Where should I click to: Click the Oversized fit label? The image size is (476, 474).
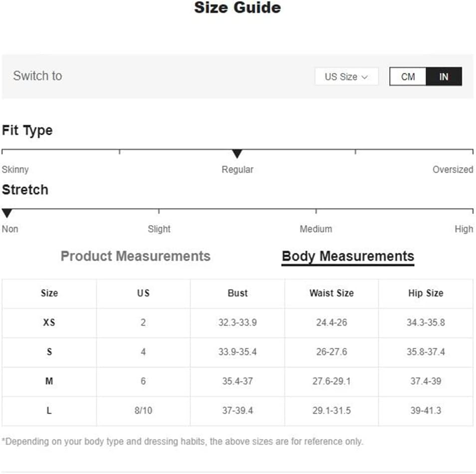pos(453,170)
